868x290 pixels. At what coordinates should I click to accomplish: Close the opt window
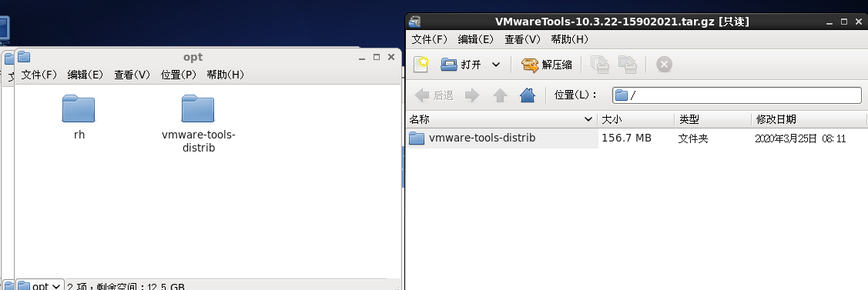pos(391,57)
